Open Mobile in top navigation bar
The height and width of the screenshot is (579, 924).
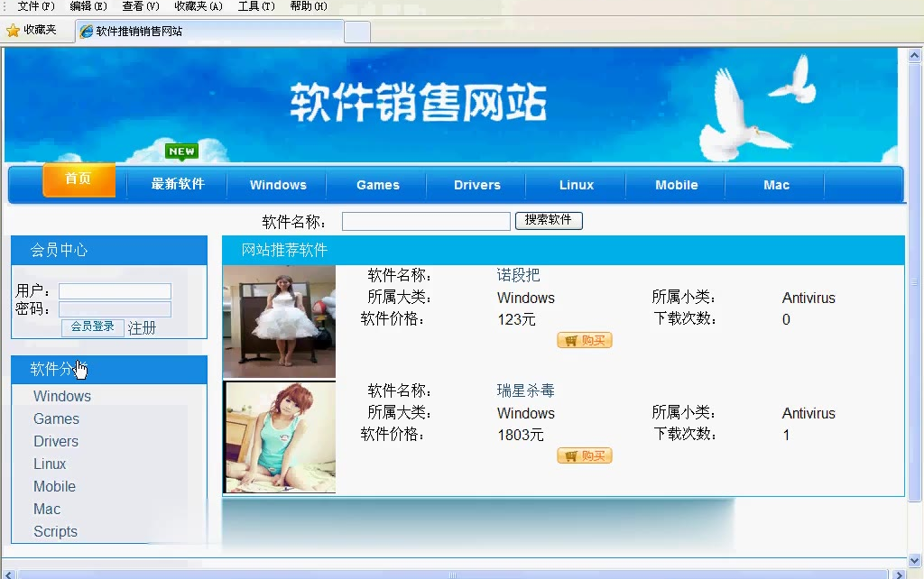677,185
